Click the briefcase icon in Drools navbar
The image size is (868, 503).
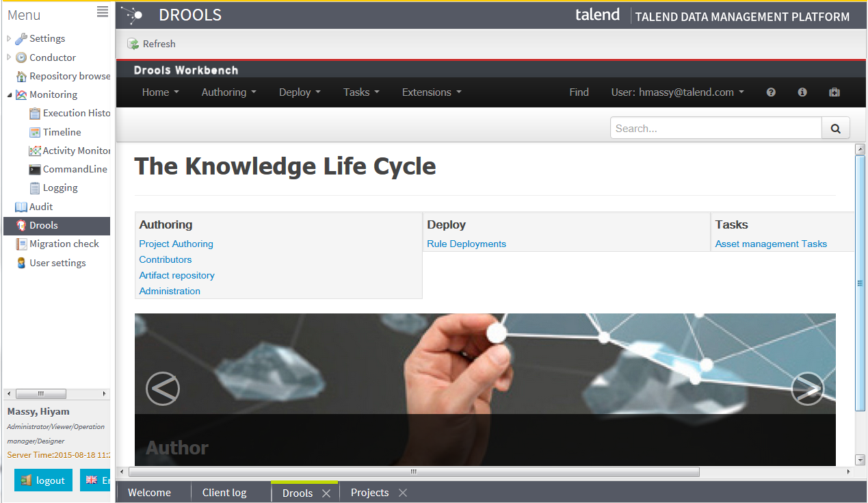coord(834,92)
